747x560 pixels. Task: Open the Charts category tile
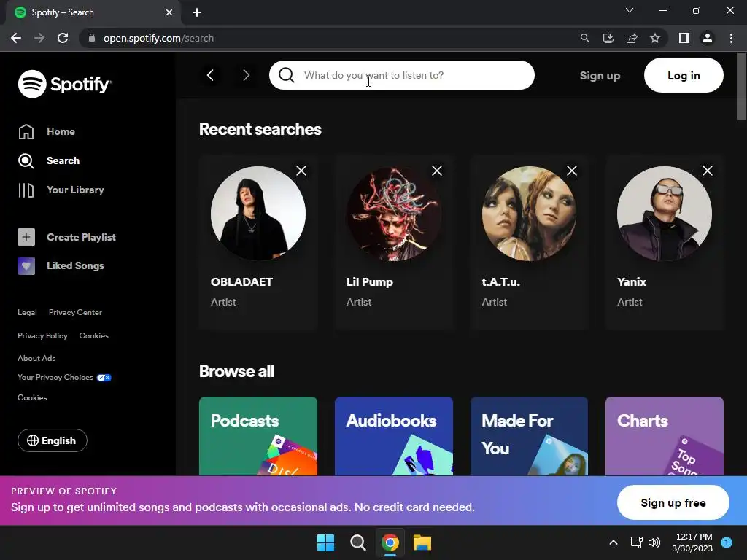[665, 436]
